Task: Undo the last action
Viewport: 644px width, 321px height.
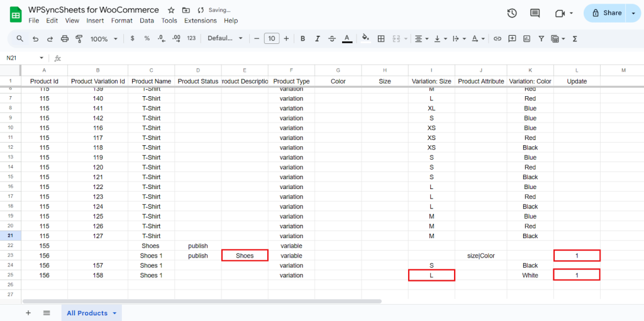Action: click(35, 38)
